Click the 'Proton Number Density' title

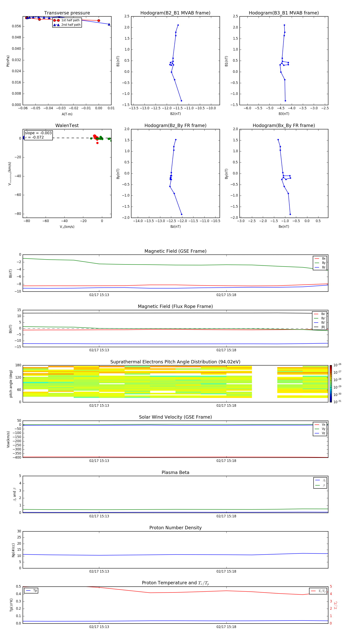point(175,528)
